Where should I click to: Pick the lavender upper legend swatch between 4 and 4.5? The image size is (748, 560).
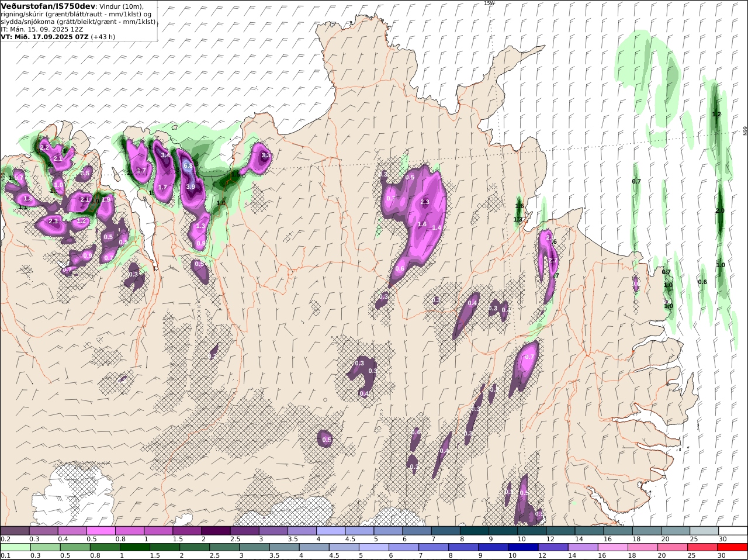(x=331, y=531)
